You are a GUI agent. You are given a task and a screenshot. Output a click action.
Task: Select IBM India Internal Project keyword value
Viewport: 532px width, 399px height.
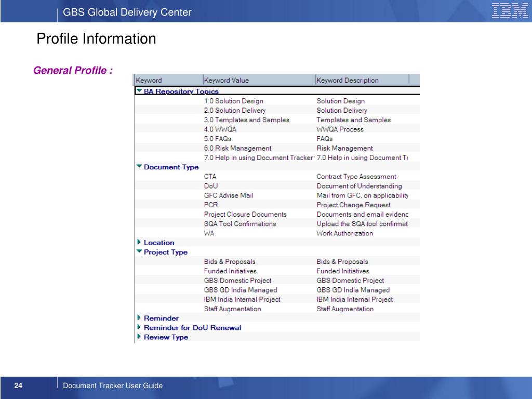pos(242,300)
